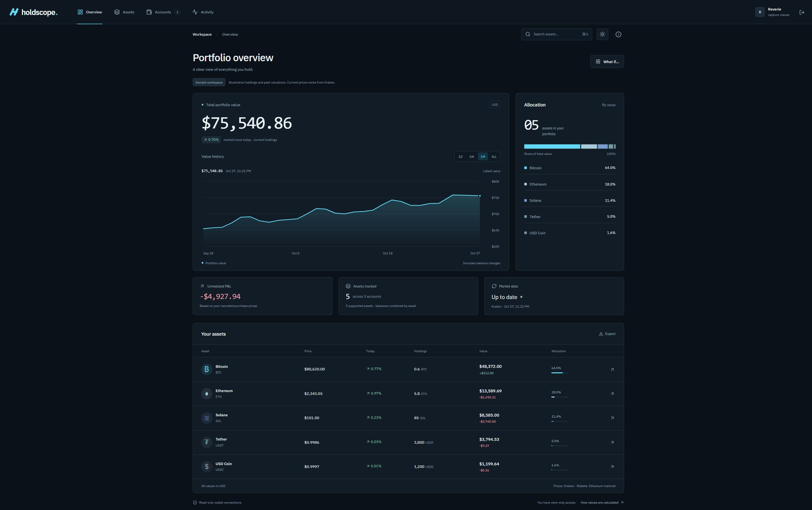Select the ALL value history range
The width and height of the screenshot is (812, 510).
(494, 157)
